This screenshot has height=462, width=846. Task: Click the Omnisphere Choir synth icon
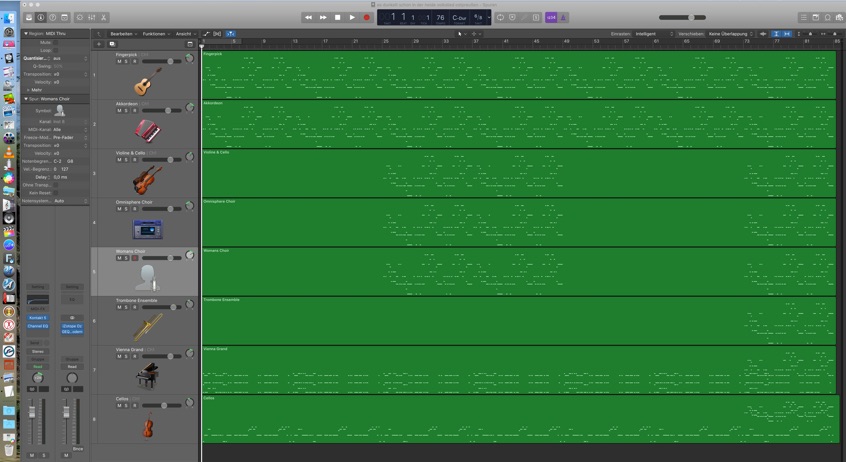(147, 229)
